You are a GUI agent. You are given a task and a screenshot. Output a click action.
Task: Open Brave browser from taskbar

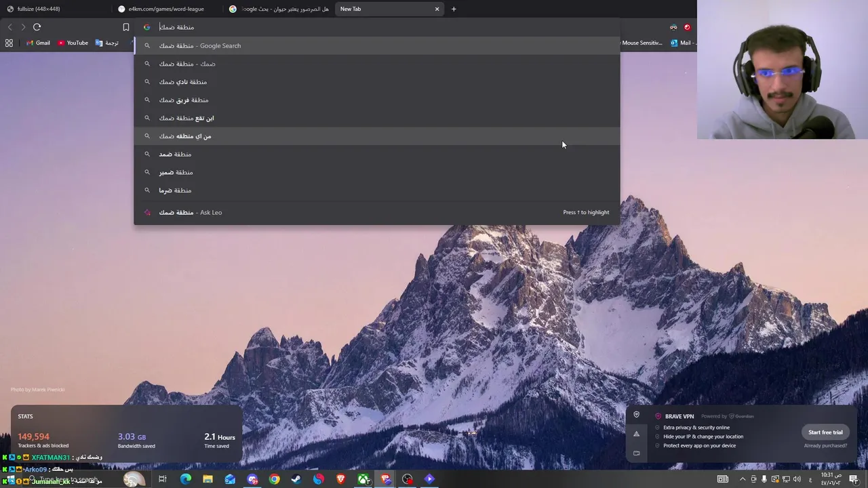[x=341, y=479]
